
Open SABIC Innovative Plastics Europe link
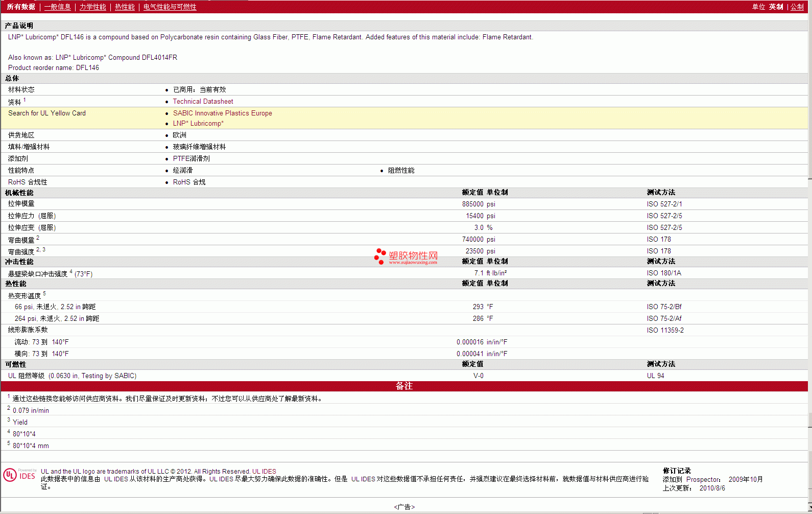tap(222, 113)
